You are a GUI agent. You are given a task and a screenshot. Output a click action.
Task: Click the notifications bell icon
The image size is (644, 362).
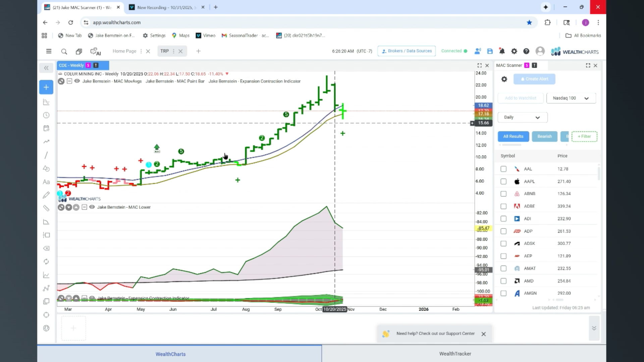point(502,51)
